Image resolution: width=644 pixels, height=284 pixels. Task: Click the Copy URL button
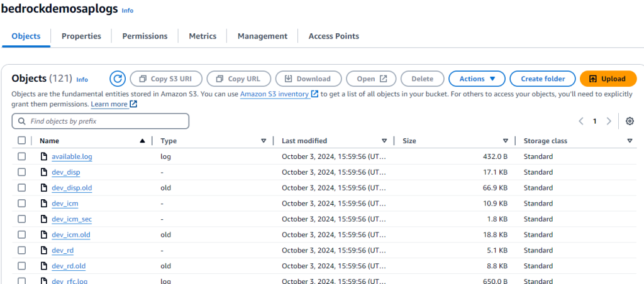coord(239,79)
